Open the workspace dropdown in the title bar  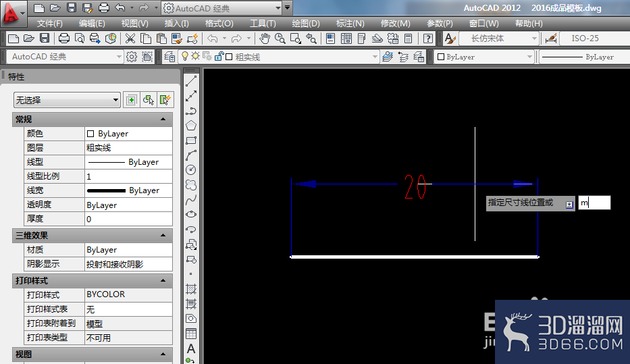tap(278, 8)
